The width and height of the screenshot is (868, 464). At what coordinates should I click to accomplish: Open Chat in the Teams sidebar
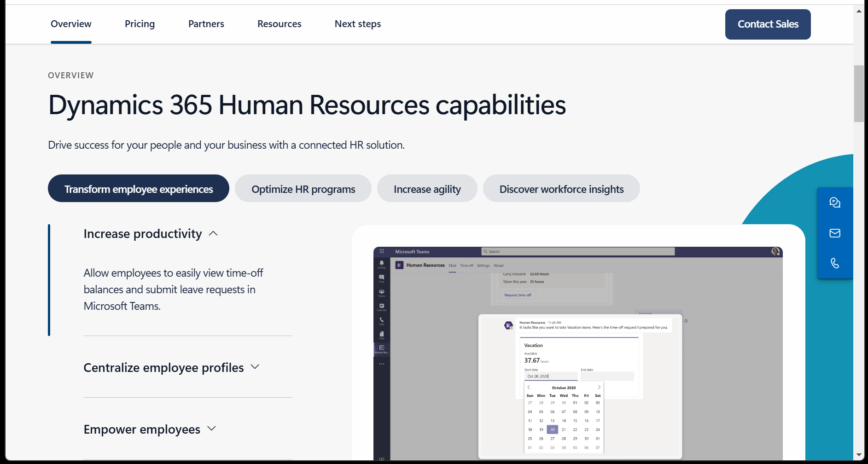pyautogui.click(x=381, y=277)
